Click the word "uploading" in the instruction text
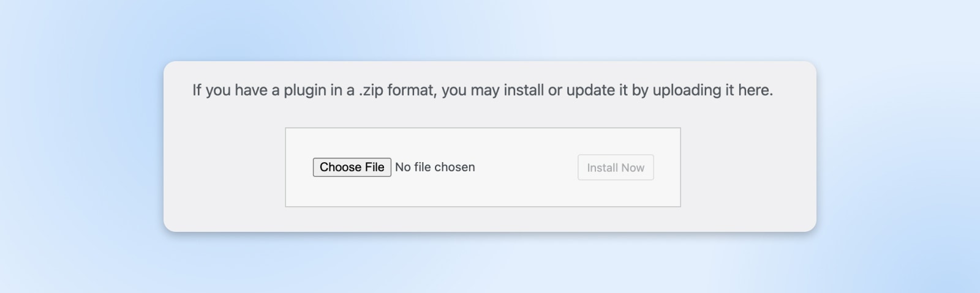980x293 pixels. (x=687, y=90)
